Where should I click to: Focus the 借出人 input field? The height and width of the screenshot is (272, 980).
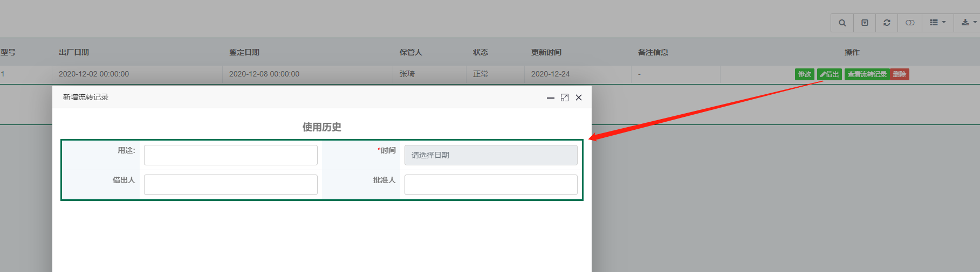231,185
